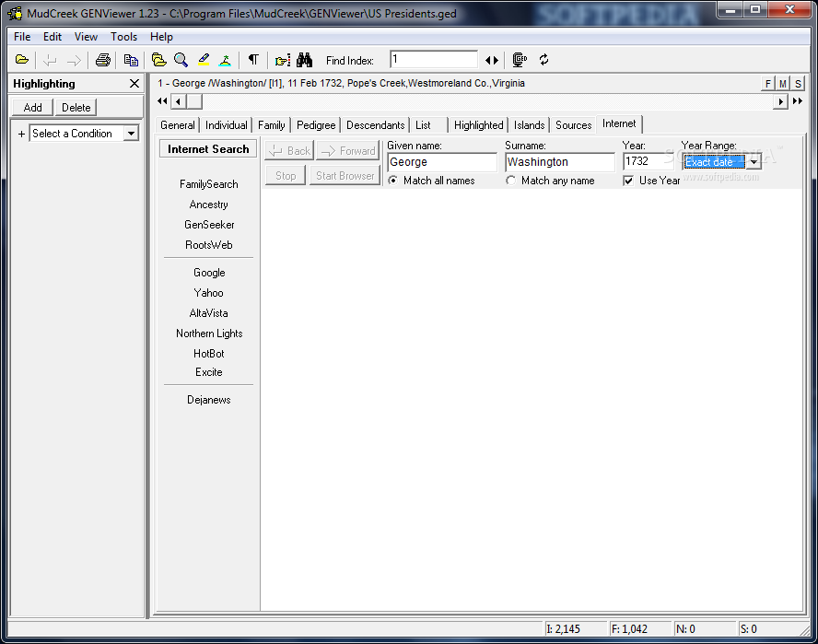Viewport: 818px width, 644px height.
Task: Expand the condition with plus sign
Action: click(21, 135)
